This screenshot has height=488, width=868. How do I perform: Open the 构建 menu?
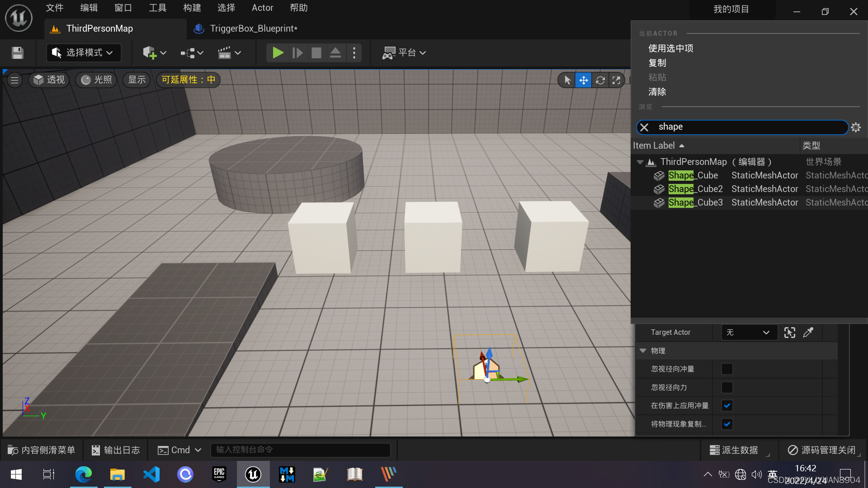point(192,8)
